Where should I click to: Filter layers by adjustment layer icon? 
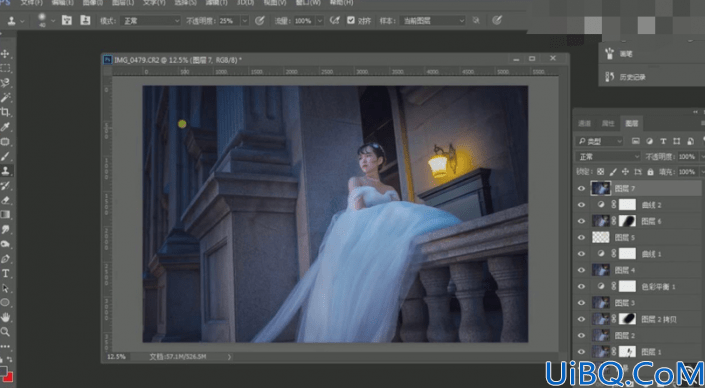point(649,141)
